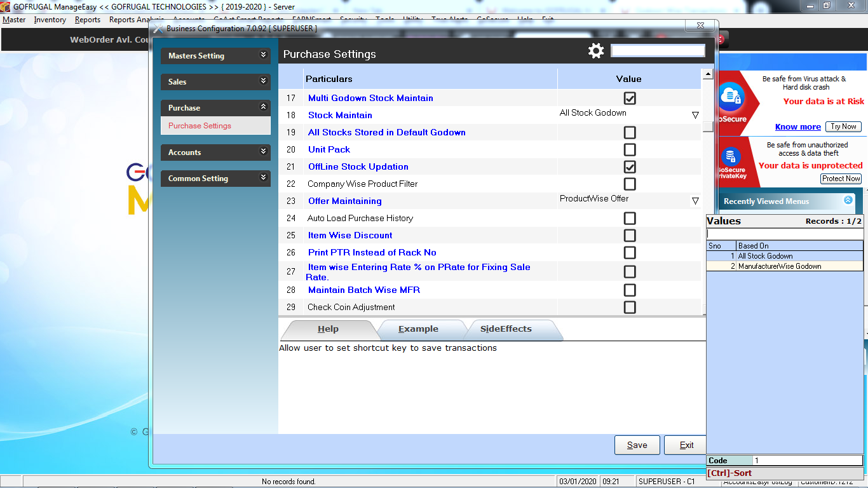Focus the Values filter text box
Image resolution: width=868 pixels, height=488 pixels.
[785, 234]
